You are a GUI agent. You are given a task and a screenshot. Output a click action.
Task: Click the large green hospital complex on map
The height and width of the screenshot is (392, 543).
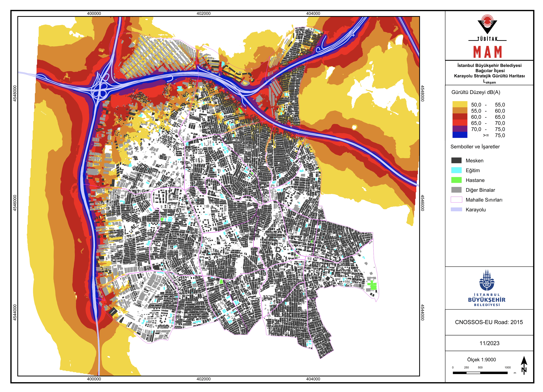pyautogui.click(x=372, y=285)
